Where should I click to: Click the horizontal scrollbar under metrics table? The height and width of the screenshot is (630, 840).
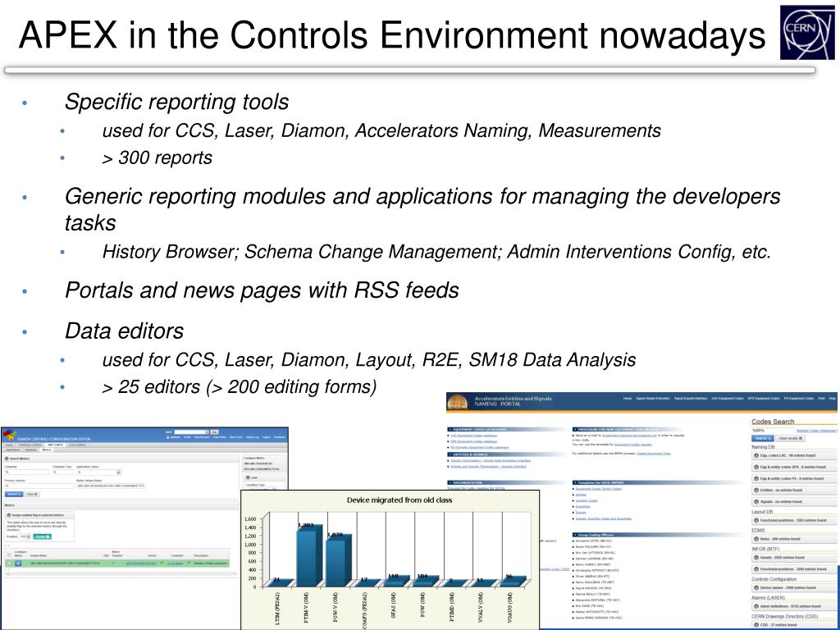[x=120, y=573]
